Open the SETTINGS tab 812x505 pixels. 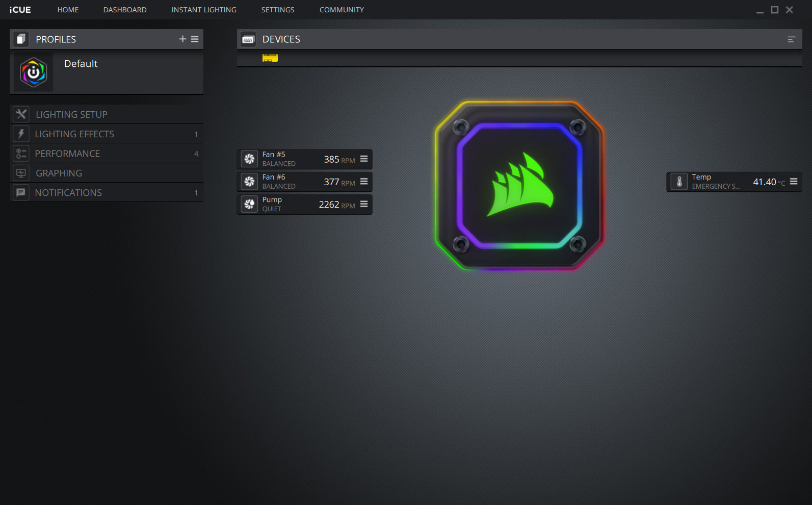coord(278,10)
